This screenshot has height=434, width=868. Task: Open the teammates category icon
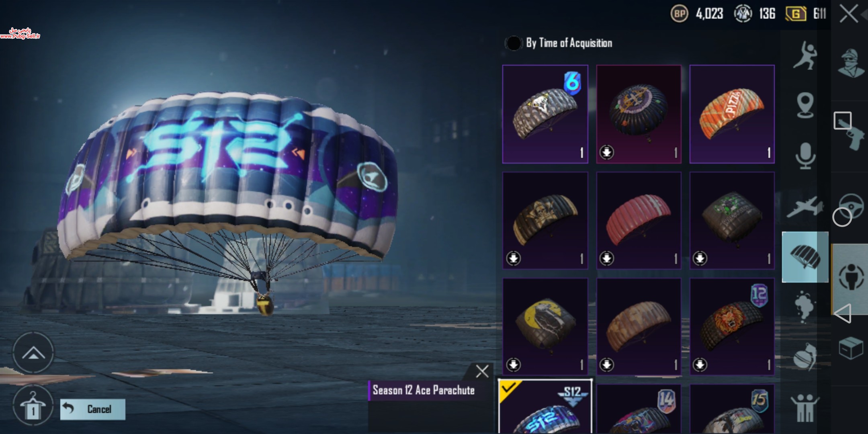(x=805, y=407)
